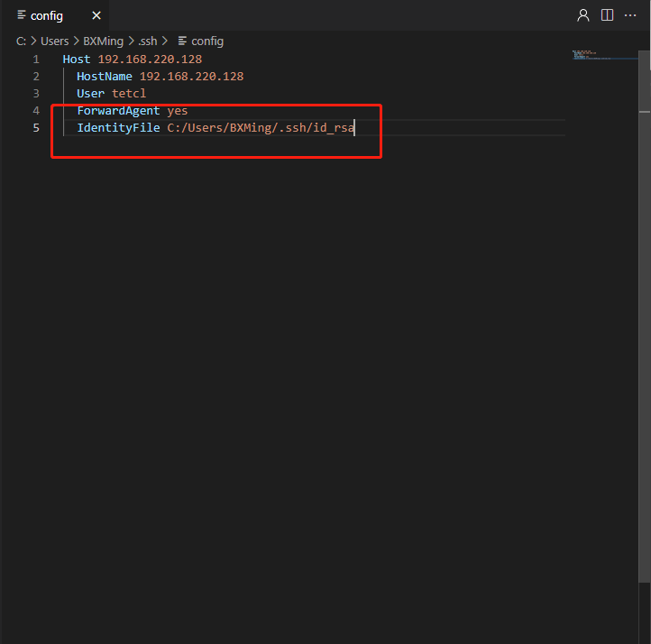The height and width of the screenshot is (644, 651).
Task: Click the IdentityFile id_rsa path
Action: (x=261, y=128)
